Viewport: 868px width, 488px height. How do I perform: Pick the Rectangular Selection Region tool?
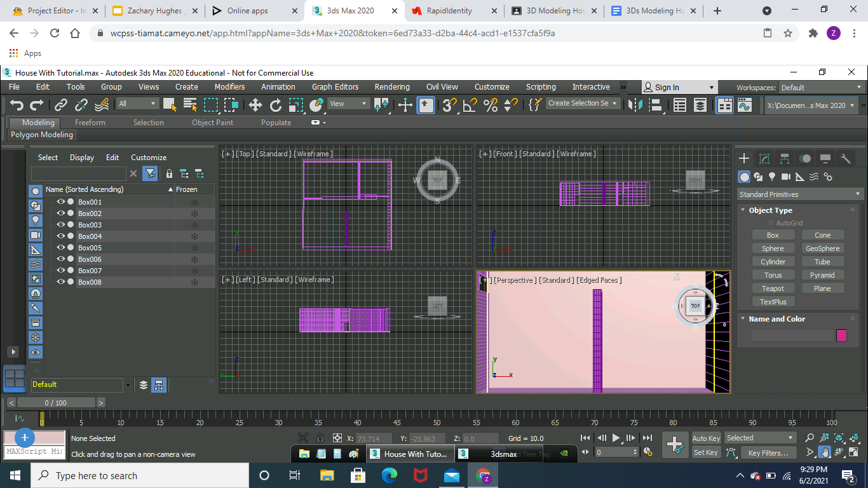[211, 105]
